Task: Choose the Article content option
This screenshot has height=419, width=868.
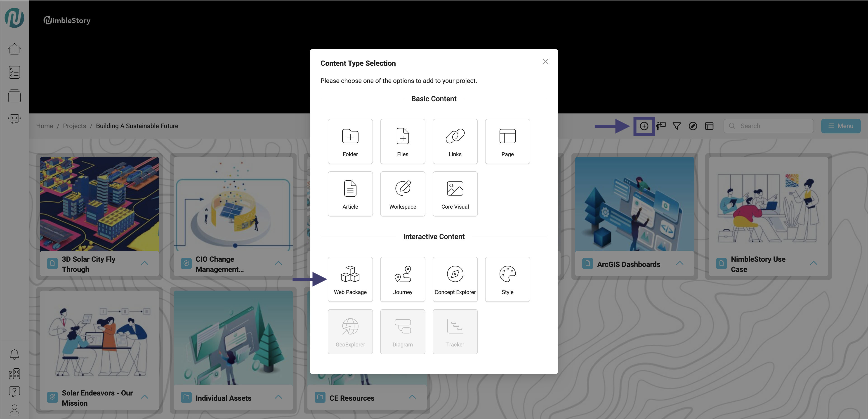Action: pyautogui.click(x=350, y=194)
